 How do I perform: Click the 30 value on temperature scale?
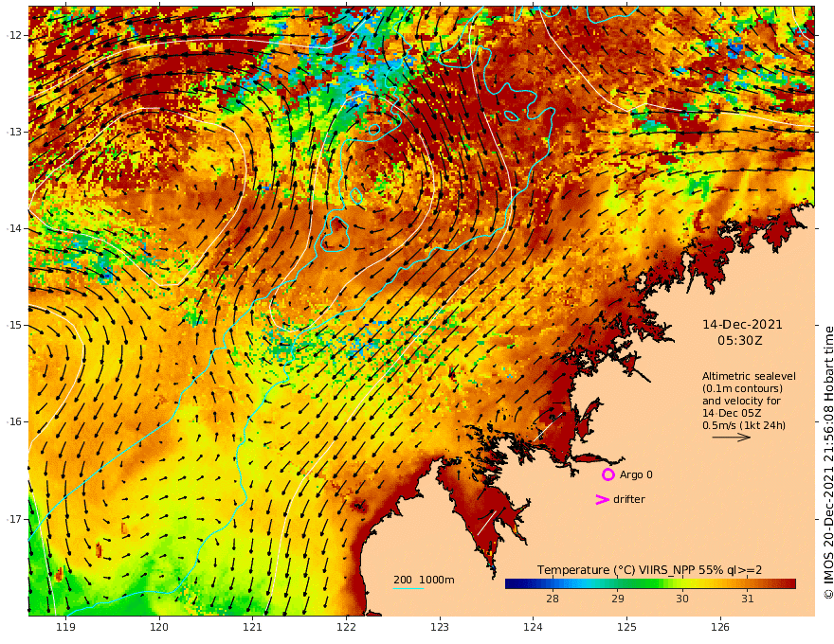coord(681,599)
